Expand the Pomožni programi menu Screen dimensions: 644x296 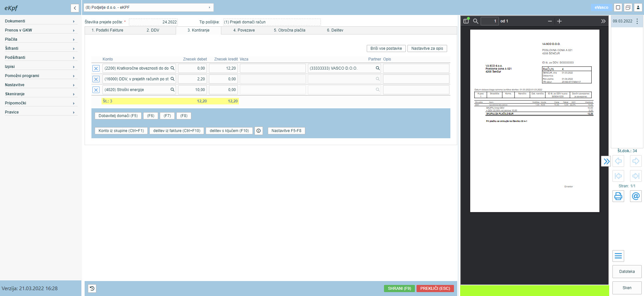(41, 76)
